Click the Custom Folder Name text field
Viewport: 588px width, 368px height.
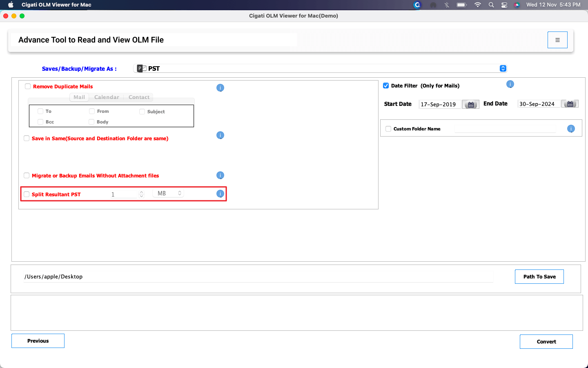click(x=505, y=129)
